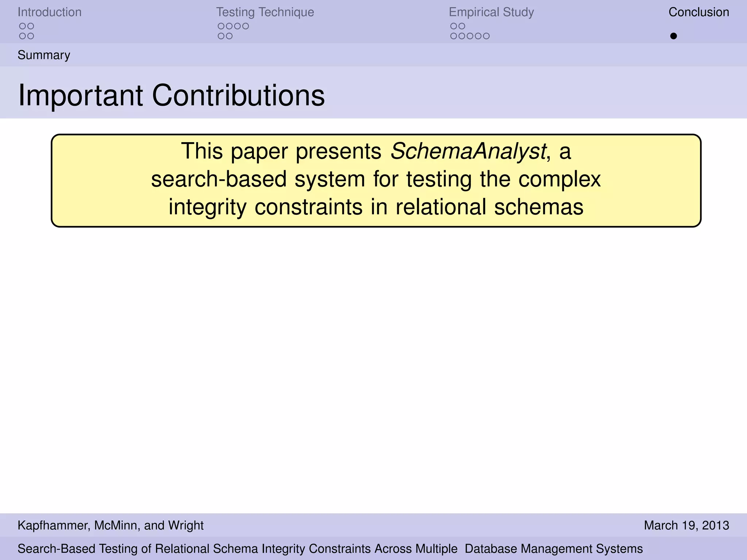
Task: Click the date 'March 19, 2013'
Action: click(x=686, y=525)
